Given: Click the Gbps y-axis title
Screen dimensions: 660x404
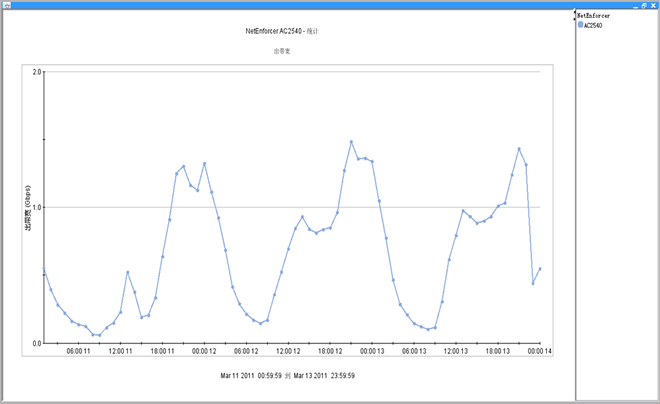Looking at the screenshot, I should click(x=28, y=208).
